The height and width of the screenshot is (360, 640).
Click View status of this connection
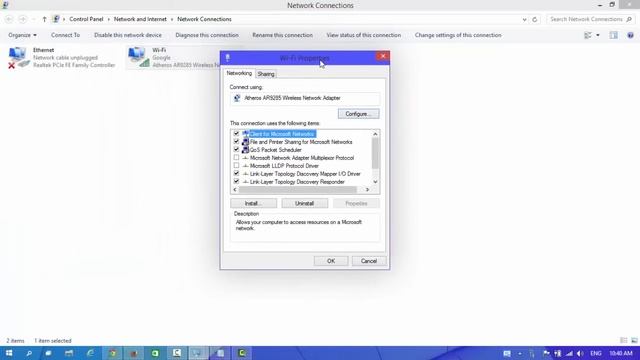pos(364,36)
